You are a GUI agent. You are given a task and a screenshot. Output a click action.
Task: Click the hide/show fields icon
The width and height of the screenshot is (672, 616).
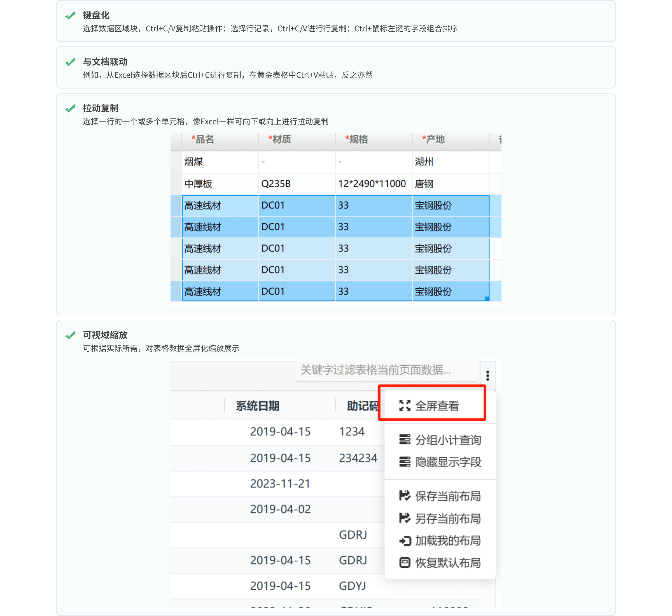point(405,462)
